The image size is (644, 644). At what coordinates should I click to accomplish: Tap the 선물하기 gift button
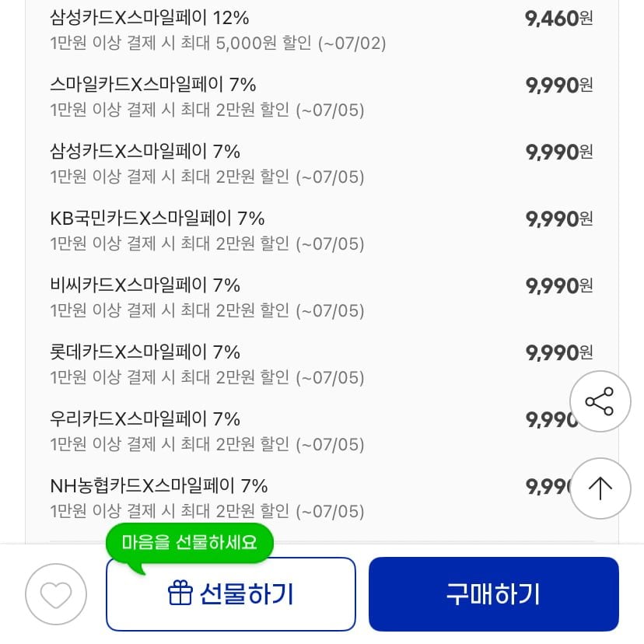[231, 594]
